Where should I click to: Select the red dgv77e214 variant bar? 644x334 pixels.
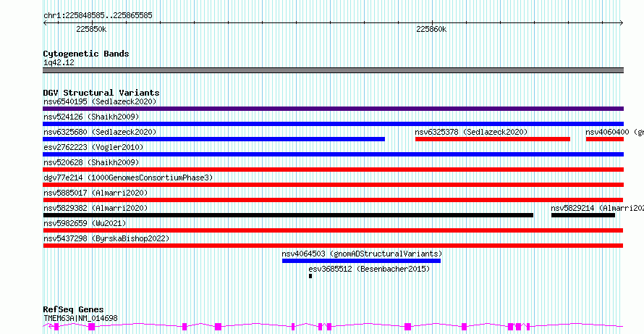pos(333,185)
